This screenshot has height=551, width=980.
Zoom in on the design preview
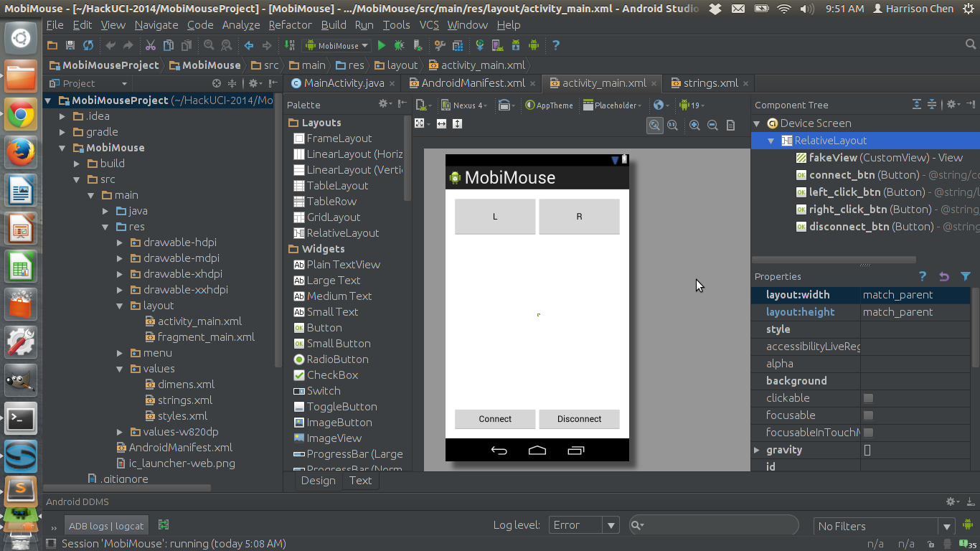point(694,125)
